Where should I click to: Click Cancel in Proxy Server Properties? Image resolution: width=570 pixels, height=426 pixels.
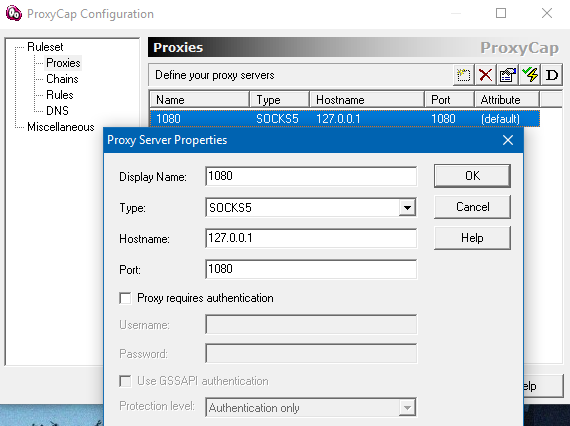(x=472, y=207)
